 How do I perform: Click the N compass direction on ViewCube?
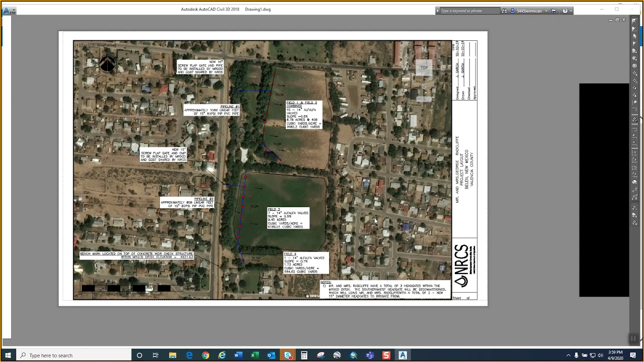(x=425, y=49)
